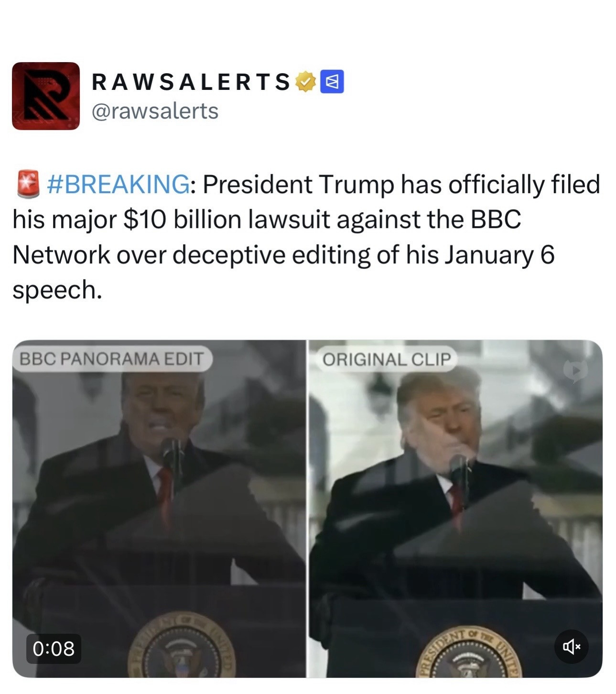Play the Original Clip side of video
616x694 pixels.
[x=455, y=509]
